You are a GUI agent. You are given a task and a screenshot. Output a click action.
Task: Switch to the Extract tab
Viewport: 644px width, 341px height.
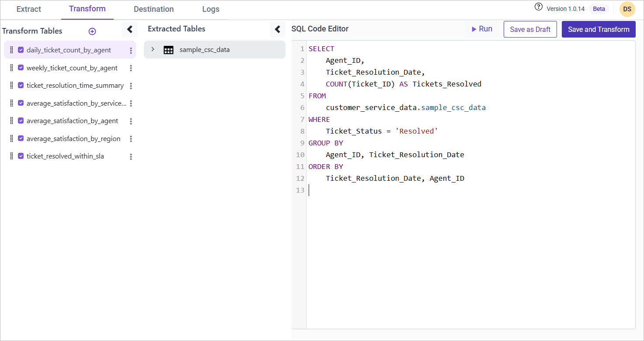click(x=29, y=9)
